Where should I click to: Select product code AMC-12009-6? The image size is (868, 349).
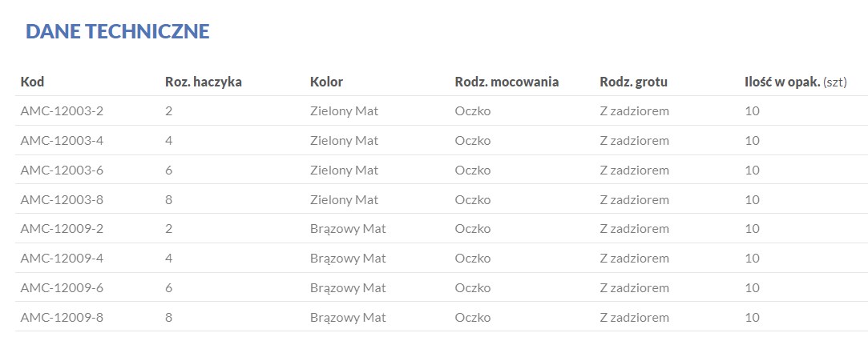coord(62,288)
